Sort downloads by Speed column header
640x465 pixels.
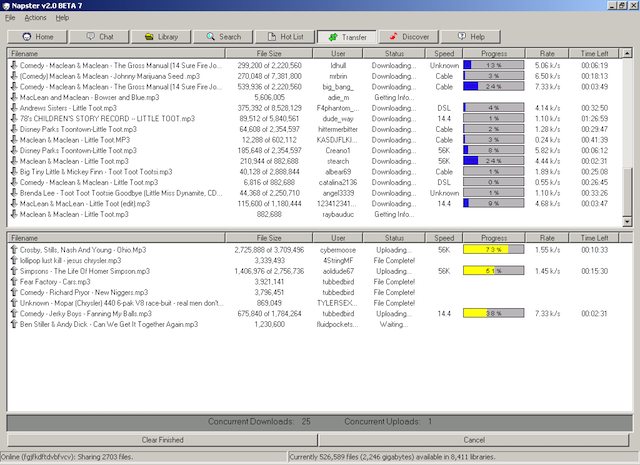coord(444,53)
